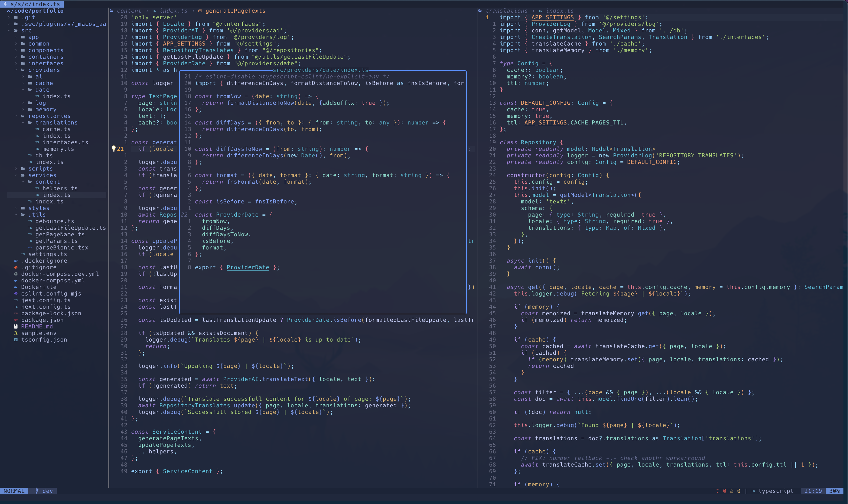Click the NORMAL mode indicator
Image resolution: width=848 pixels, height=504 pixels.
[14, 491]
